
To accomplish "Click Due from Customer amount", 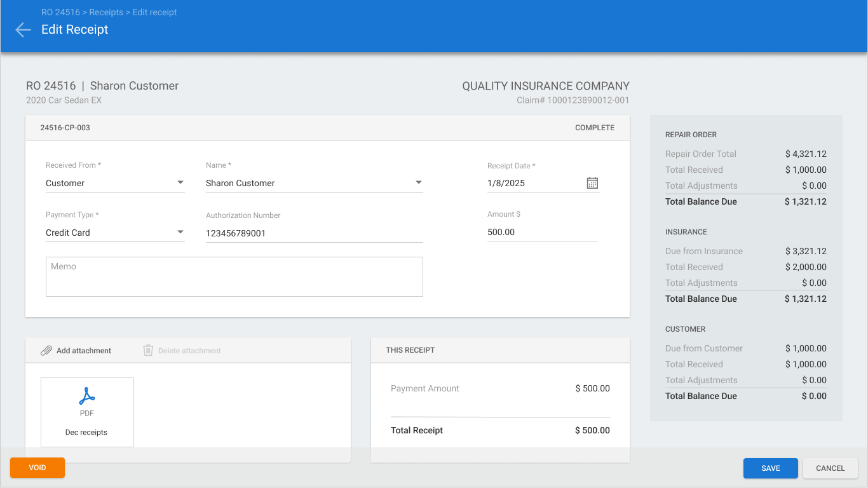I will click(x=806, y=348).
